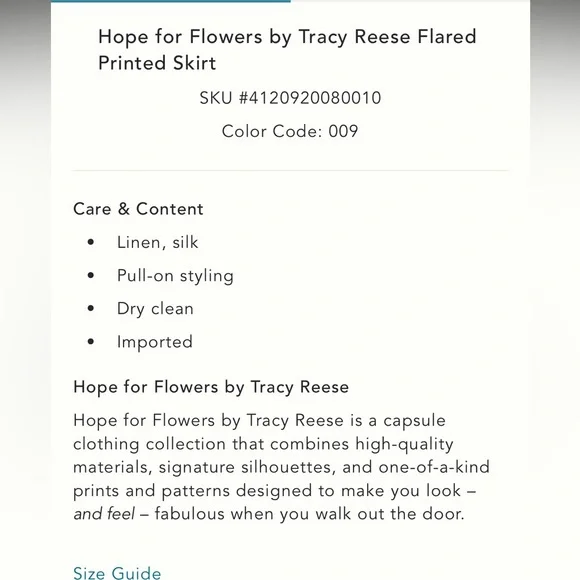580x580 pixels.
Task: Click the SKU #4120920080010 text
Action: point(290,98)
